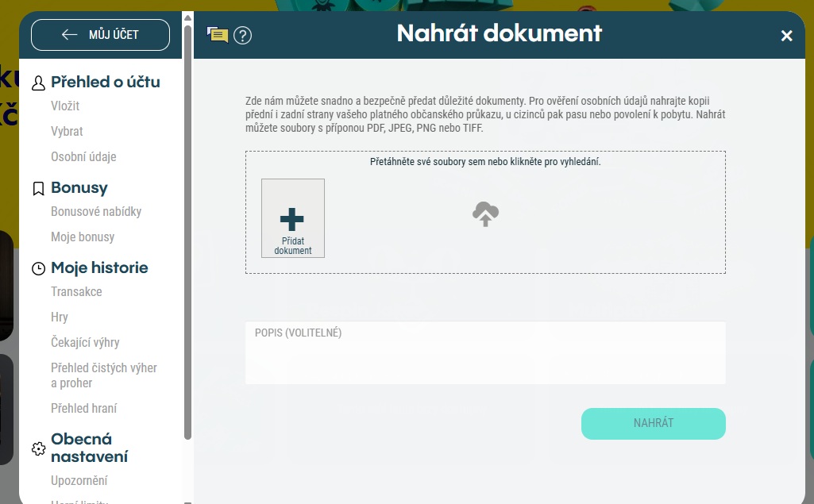Image resolution: width=814 pixels, height=504 pixels.
Task: Click the sidebar vertical scrollbar
Action: click(187, 230)
